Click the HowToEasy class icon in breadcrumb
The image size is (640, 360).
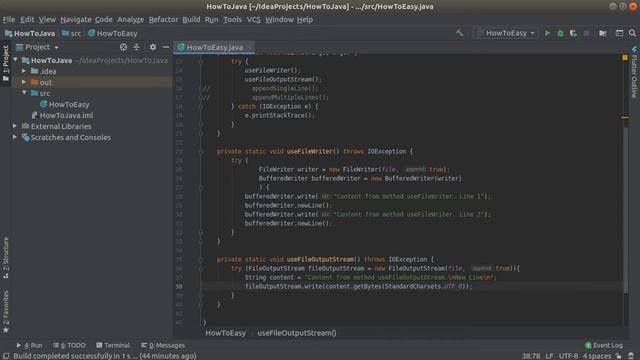click(x=91, y=33)
